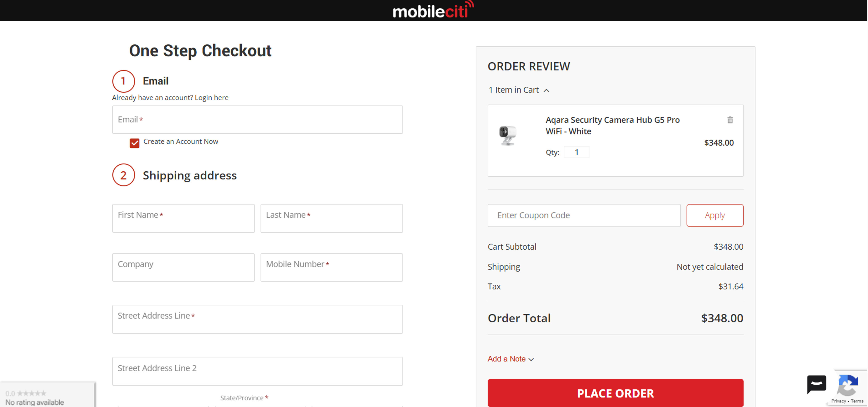The height and width of the screenshot is (407, 868).
Task: Click the First Name field
Action: 183,218
